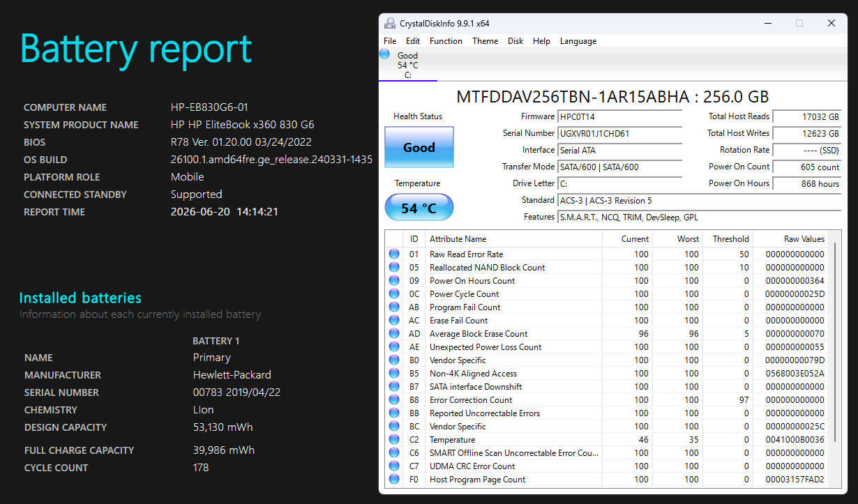
Task: Open the Disk menu
Action: 515,41
